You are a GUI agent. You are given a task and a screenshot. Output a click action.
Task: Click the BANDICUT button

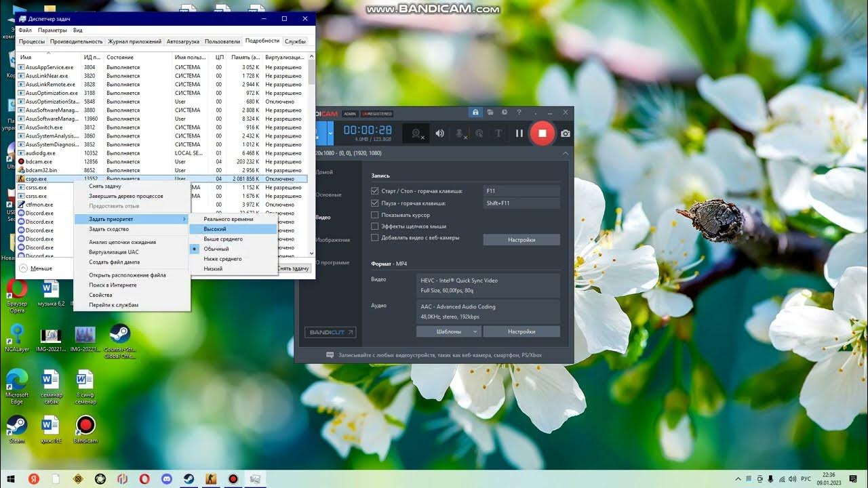[x=330, y=332]
